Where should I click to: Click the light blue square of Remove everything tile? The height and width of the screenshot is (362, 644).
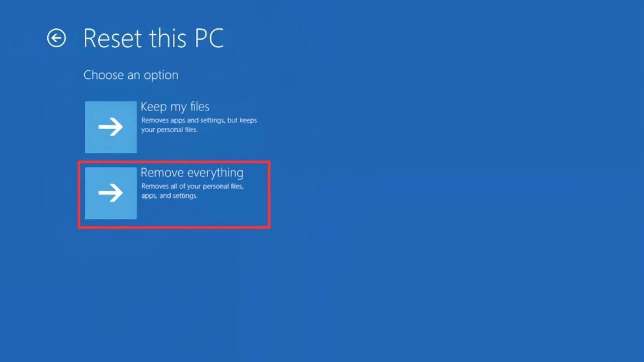pyautogui.click(x=111, y=193)
